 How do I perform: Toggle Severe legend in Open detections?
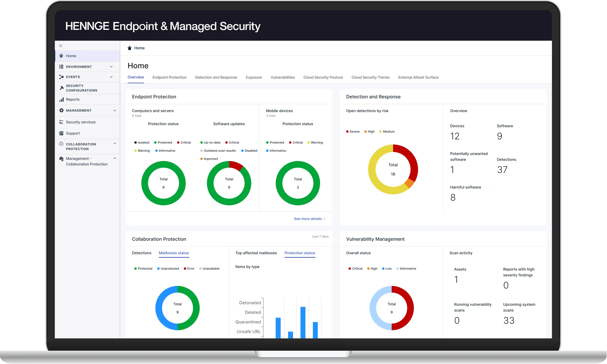353,131
